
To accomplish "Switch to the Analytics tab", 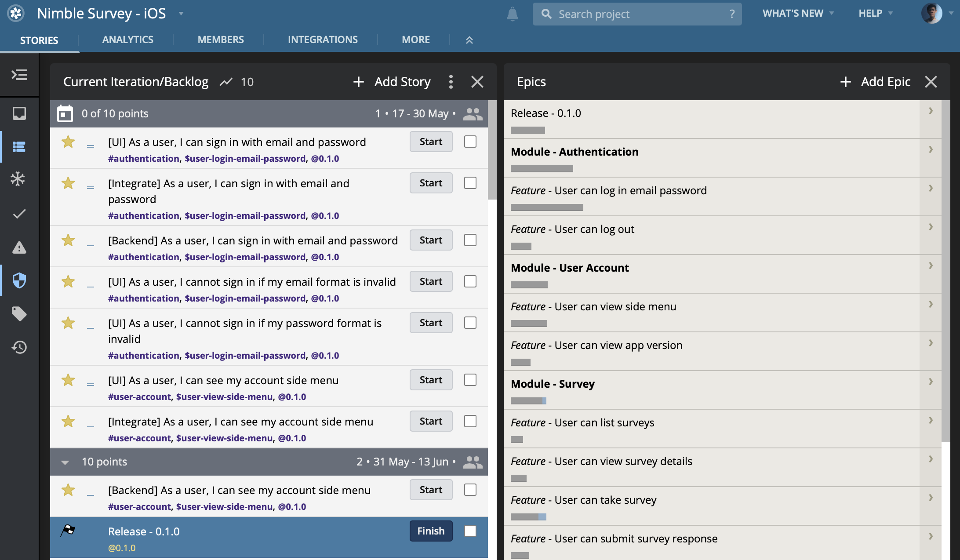I will pyautogui.click(x=127, y=40).
